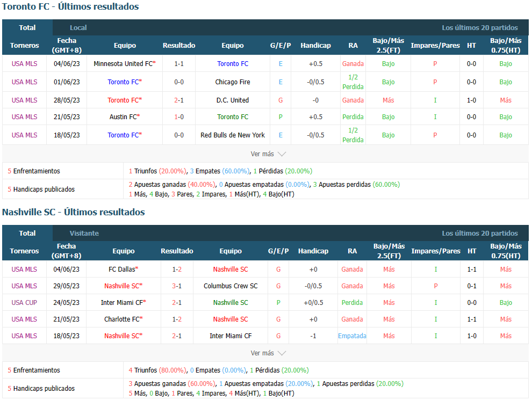Click the "+0/0.5" handicap value
Viewport: 532px width, 401px height.
coord(313,303)
